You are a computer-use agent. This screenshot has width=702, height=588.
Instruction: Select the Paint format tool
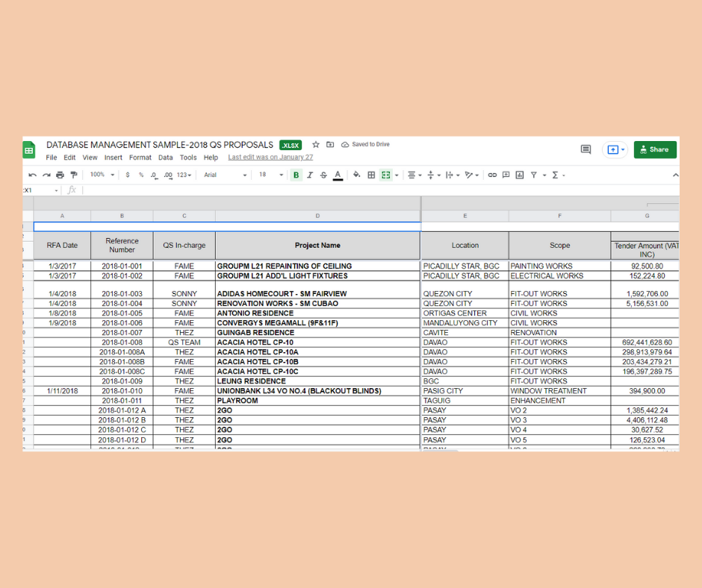point(74,175)
